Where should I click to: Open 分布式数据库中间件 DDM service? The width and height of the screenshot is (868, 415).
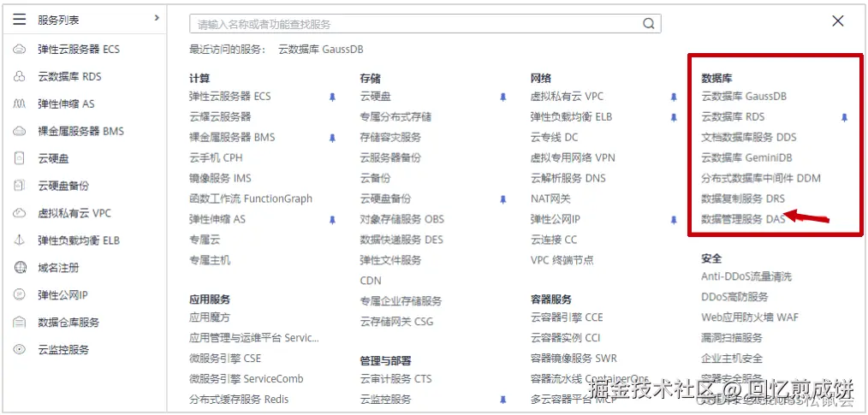[761, 178]
